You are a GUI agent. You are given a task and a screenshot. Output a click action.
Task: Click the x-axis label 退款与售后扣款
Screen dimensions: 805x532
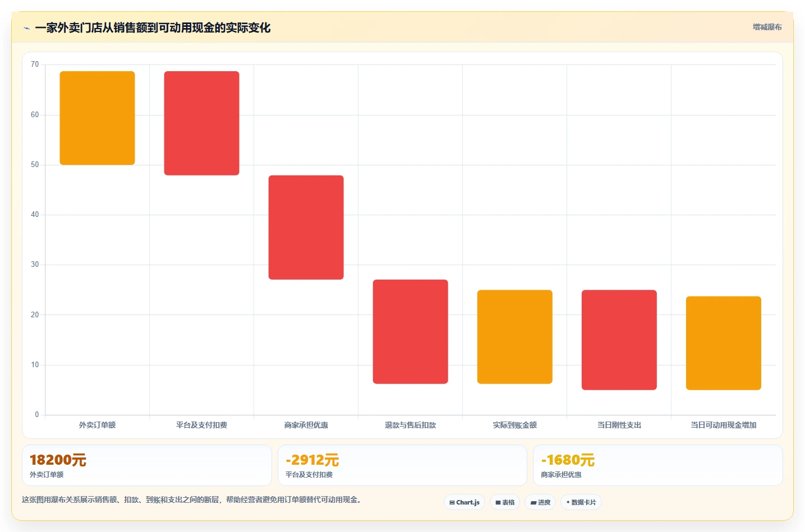click(411, 425)
